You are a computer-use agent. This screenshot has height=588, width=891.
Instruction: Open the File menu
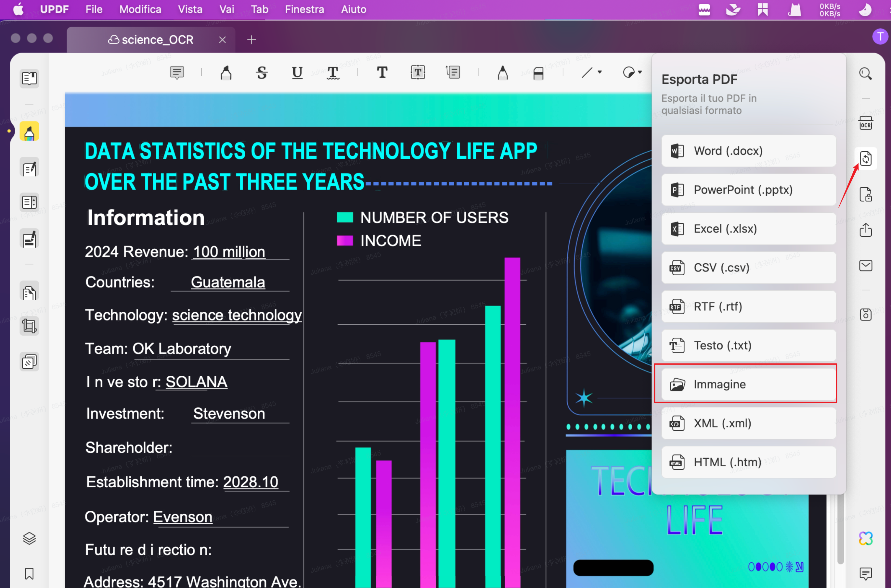pos(94,9)
